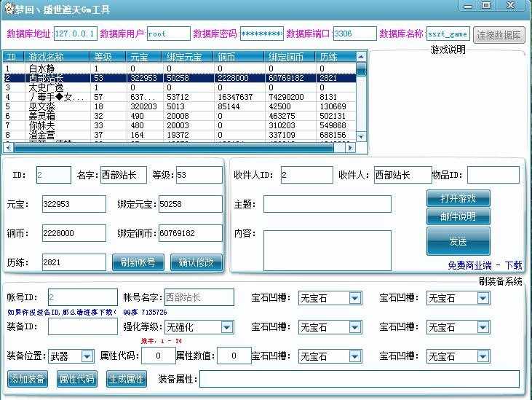532x400 pixels.
Task: Click the 数据库地址 field with 127.0.0.1
Action: (x=75, y=34)
